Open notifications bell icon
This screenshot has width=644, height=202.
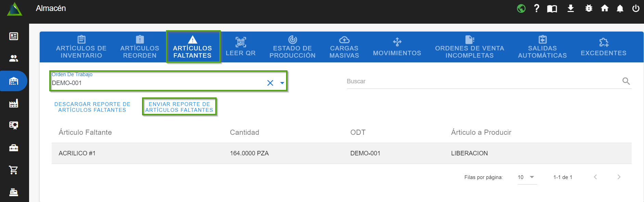620,8
